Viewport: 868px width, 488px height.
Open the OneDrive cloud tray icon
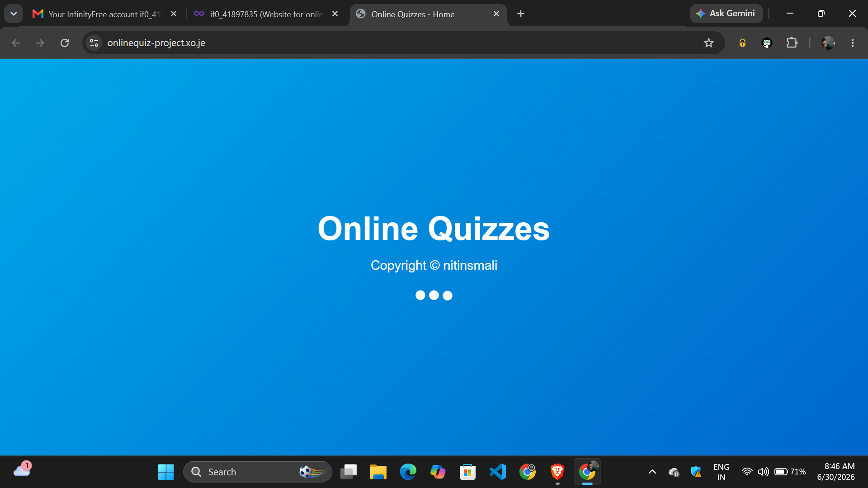click(x=674, y=472)
